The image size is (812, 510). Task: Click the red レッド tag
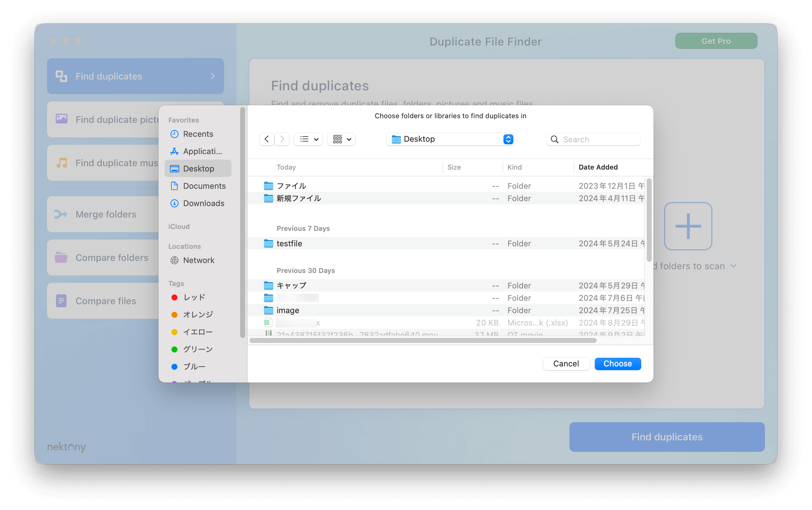pos(198,297)
